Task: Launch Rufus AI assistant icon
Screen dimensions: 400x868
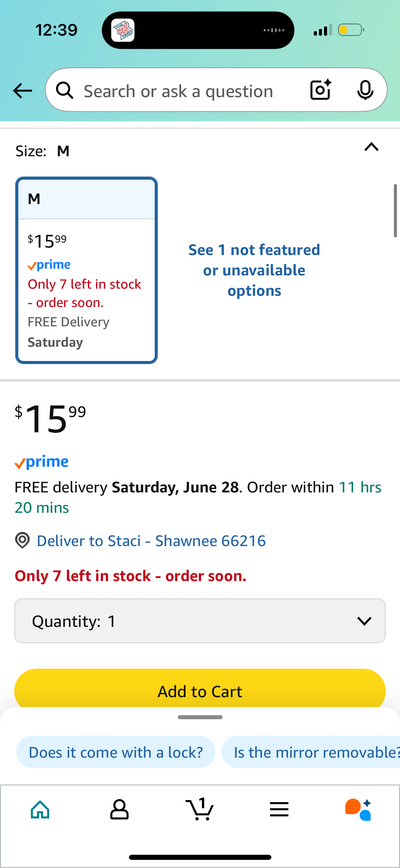Action: tap(358, 810)
